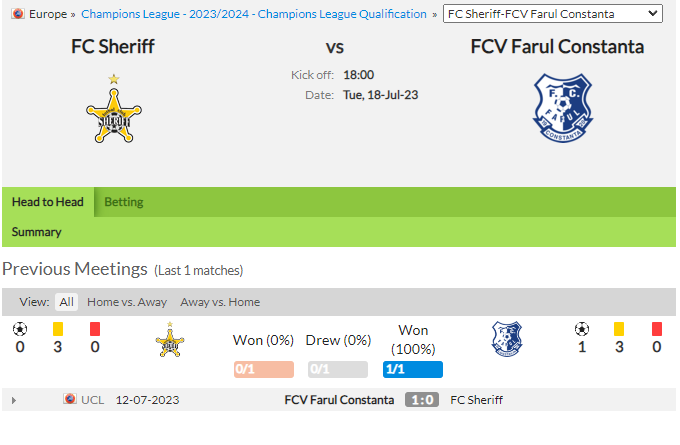
Task: Click the left team's red card indicator
Action: (x=95, y=329)
